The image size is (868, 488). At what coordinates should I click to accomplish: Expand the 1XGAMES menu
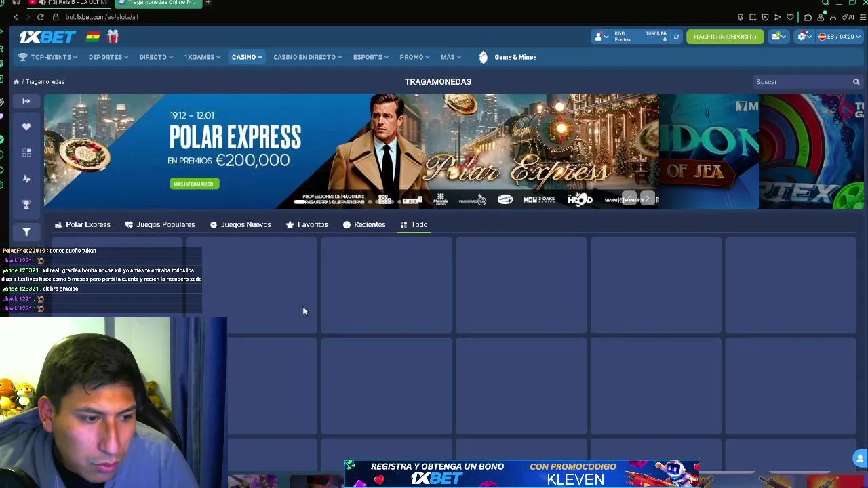click(202, 58)
